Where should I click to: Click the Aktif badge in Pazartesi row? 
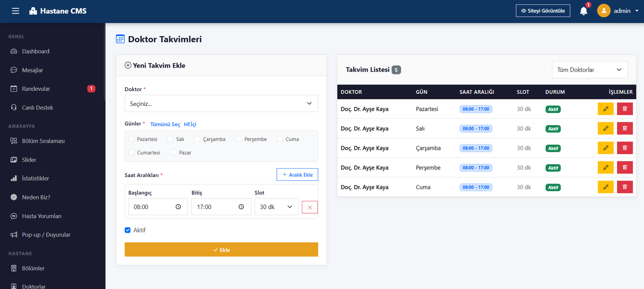click(553, 109)
